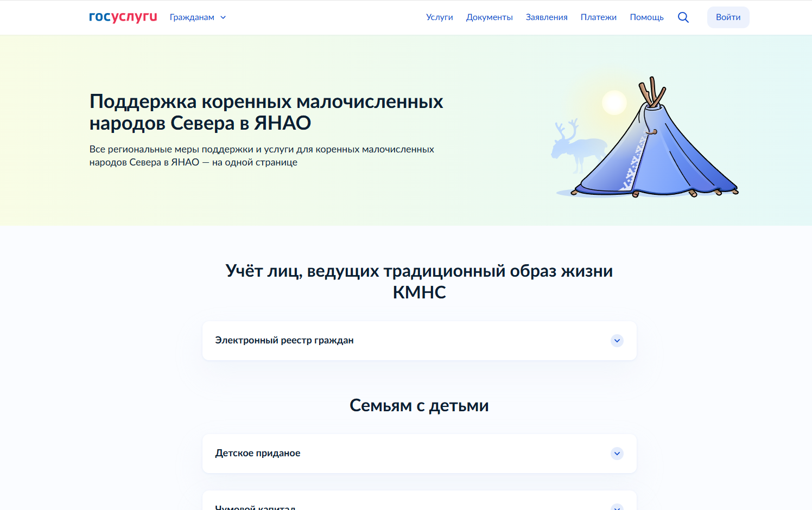
Task: Go to the Услуги menu item
Action: coord(439,17)
